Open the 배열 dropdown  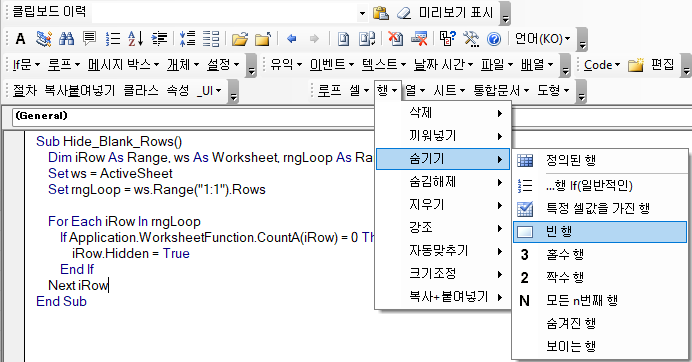click(537, 65)
